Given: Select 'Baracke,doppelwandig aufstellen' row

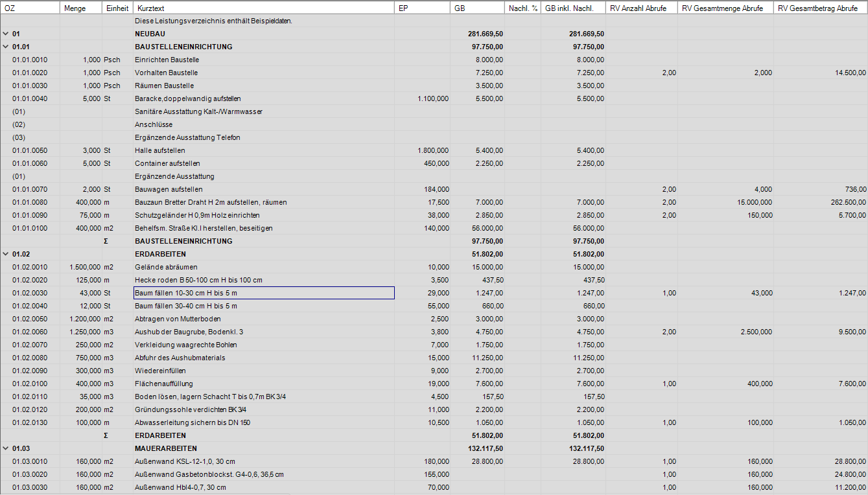Looking at the screenshot, I should pos(434,98).
